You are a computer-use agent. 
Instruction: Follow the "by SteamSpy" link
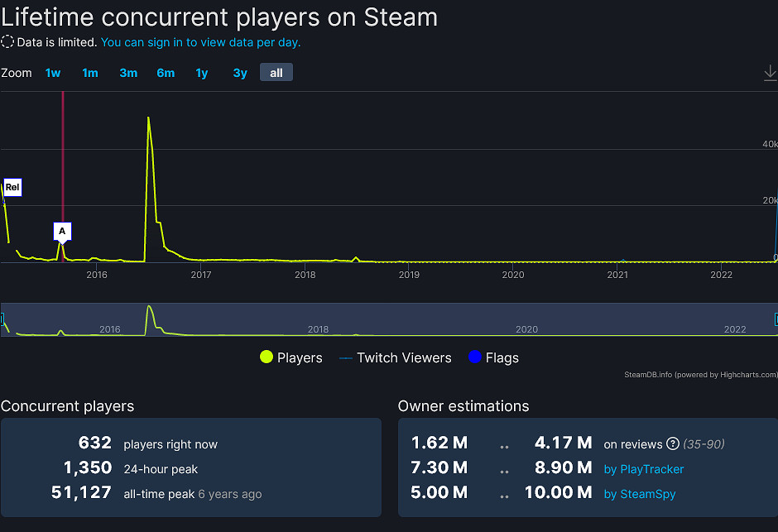click(x=639, y=494)
